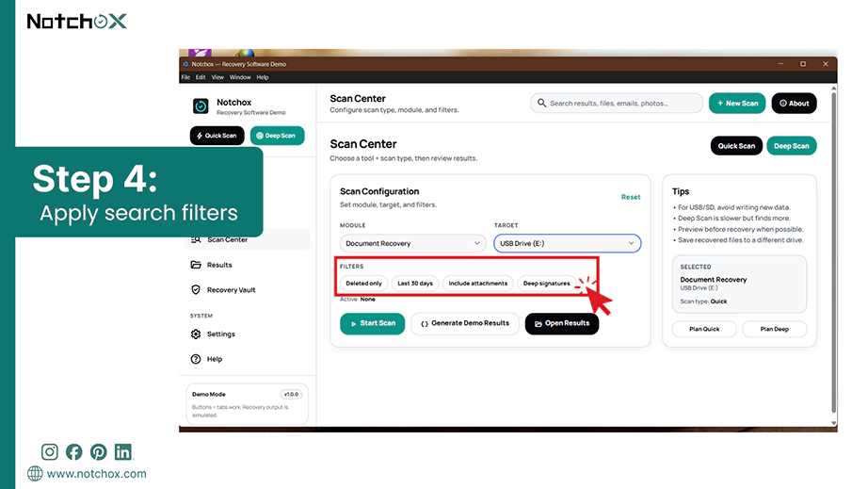Maximize the Notchox window
This screenshot has width=868, height=489.
click(x=803, y=64)
